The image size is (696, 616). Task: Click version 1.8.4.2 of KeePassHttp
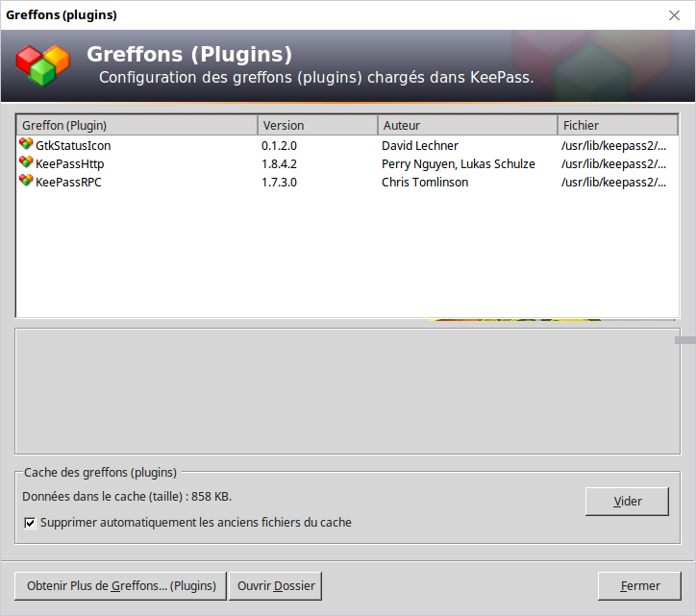pyautogui.click(x=279, y=164)
